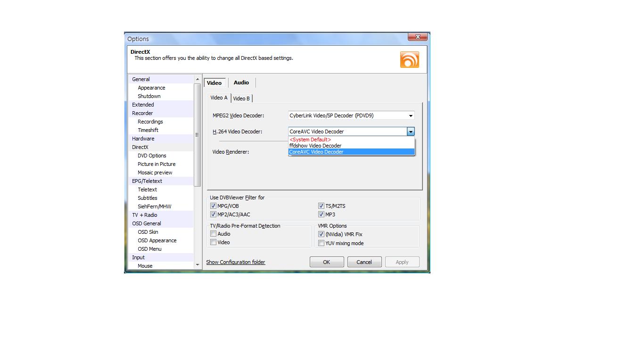Viewport: 644px width, 362px height.
Task: Select General in the options tree
Action: [x=141, y=79]
